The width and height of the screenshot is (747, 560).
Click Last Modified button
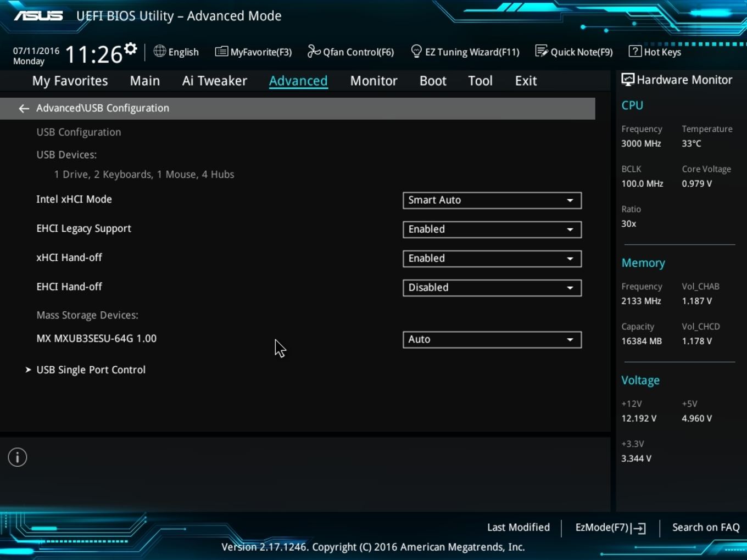(519, 528)
